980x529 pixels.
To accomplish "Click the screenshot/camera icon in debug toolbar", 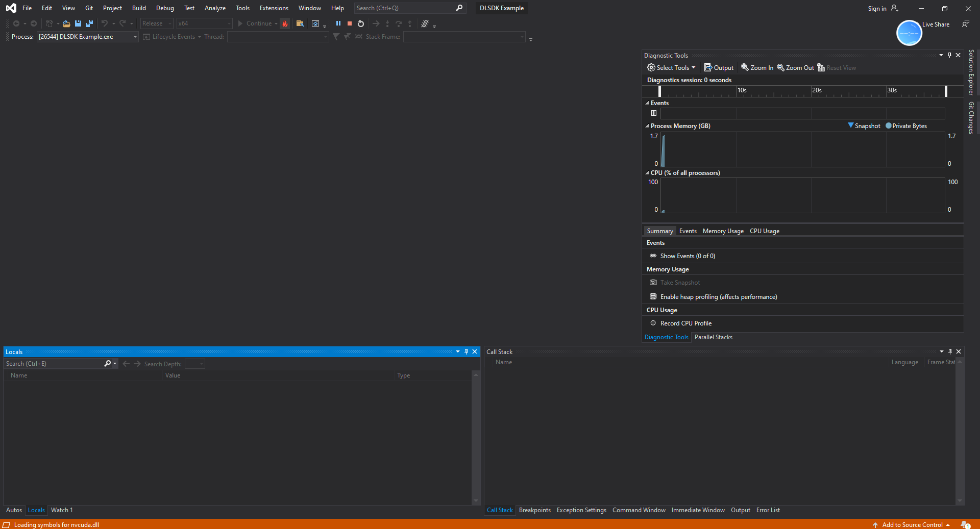I will click(x=315, y=23).
